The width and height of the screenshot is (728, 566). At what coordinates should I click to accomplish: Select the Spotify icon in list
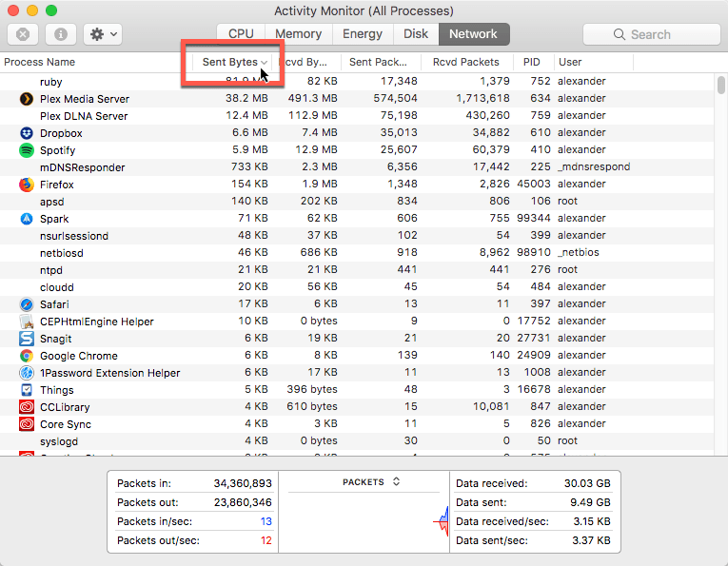pyautogui.click(x=26, y=150)
